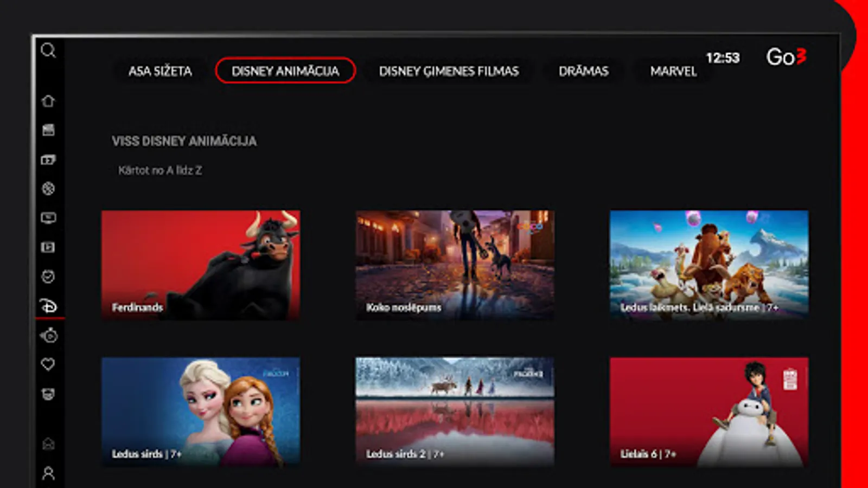Open the Ledus sirds 2 movie card
This screenshot has width=868, height=488.
pyautogui.click(x=455, y=412)
